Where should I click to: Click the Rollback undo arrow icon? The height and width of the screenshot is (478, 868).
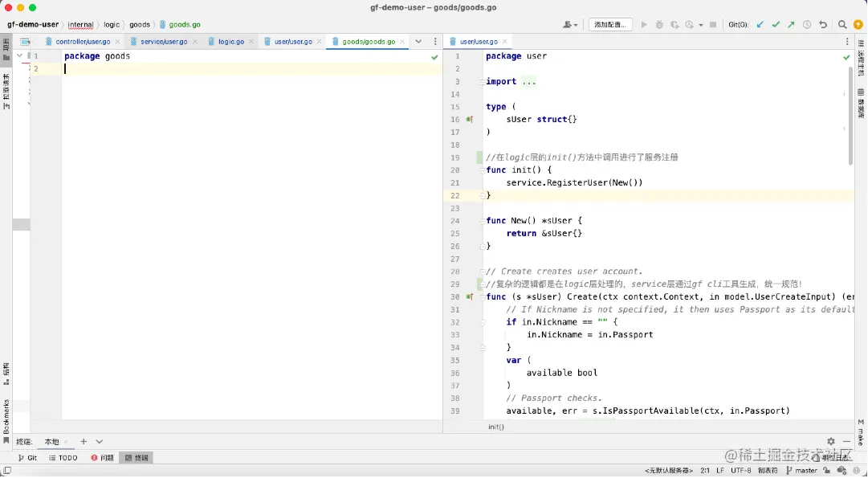823,24
